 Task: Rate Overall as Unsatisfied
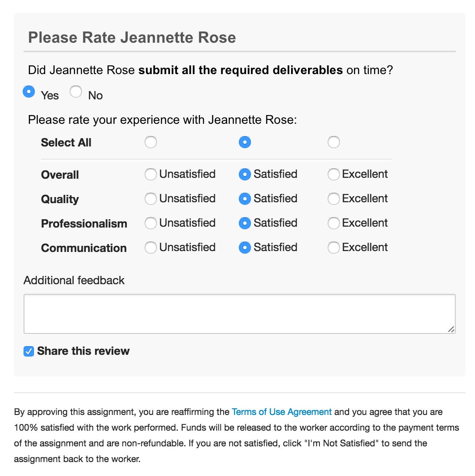click(x=151, y=174)
